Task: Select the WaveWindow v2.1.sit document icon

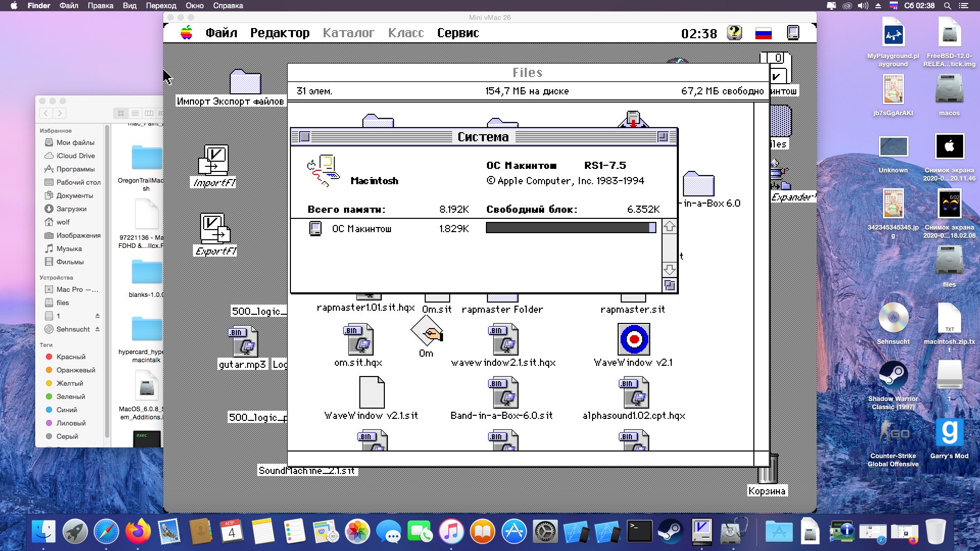Action: coord(372,392)
